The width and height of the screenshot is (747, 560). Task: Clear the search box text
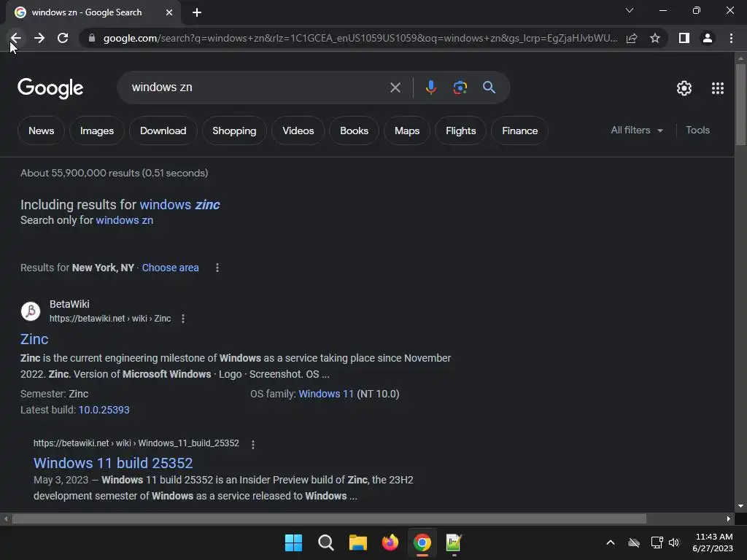click(x=395, y=87)
